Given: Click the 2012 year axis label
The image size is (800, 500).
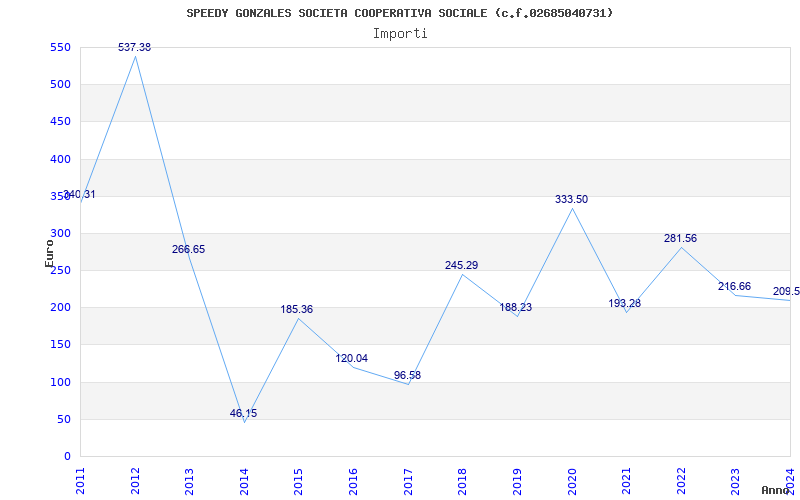Looking at the screenshot, I should coord(135,481).
